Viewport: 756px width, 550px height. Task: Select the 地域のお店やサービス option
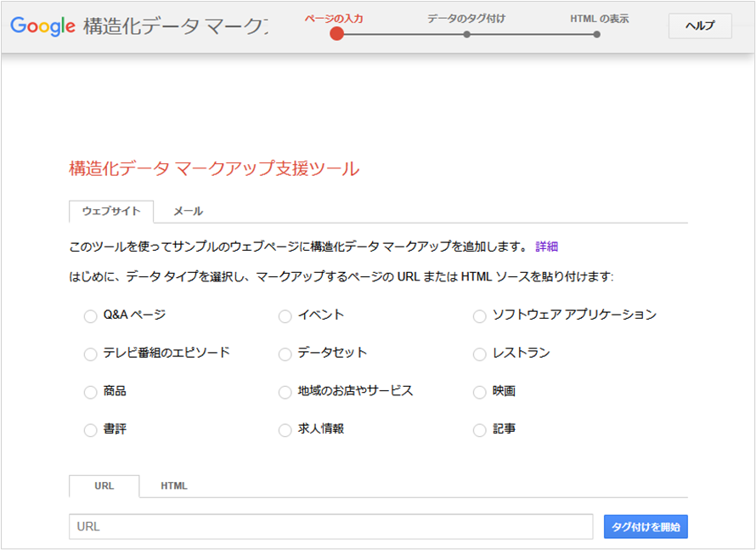(x=285, y=392)
